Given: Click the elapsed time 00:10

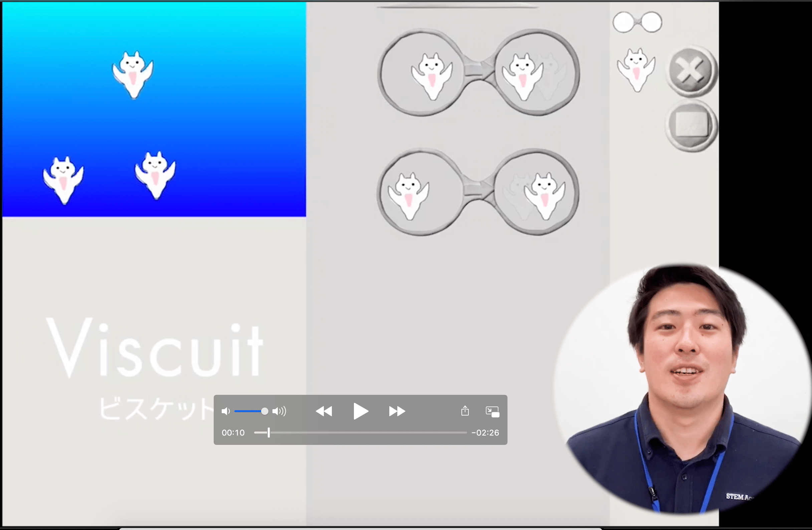Looking at the screenshot, I should tap(233, 433).
